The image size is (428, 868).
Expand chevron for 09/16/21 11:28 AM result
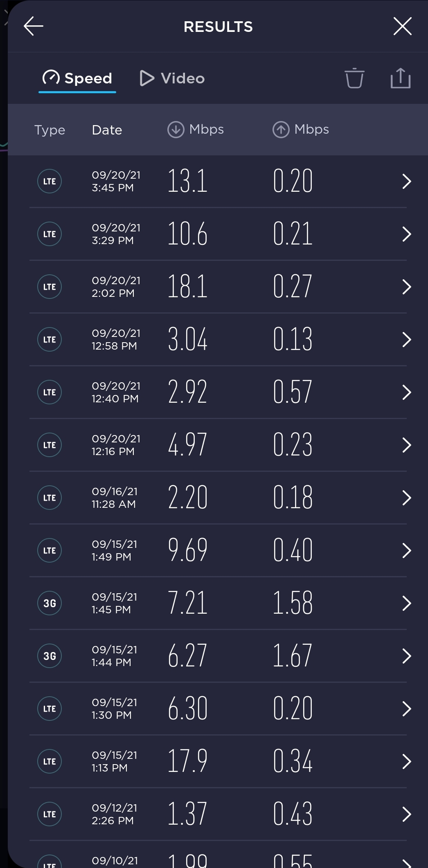click(x=406, y=498)
